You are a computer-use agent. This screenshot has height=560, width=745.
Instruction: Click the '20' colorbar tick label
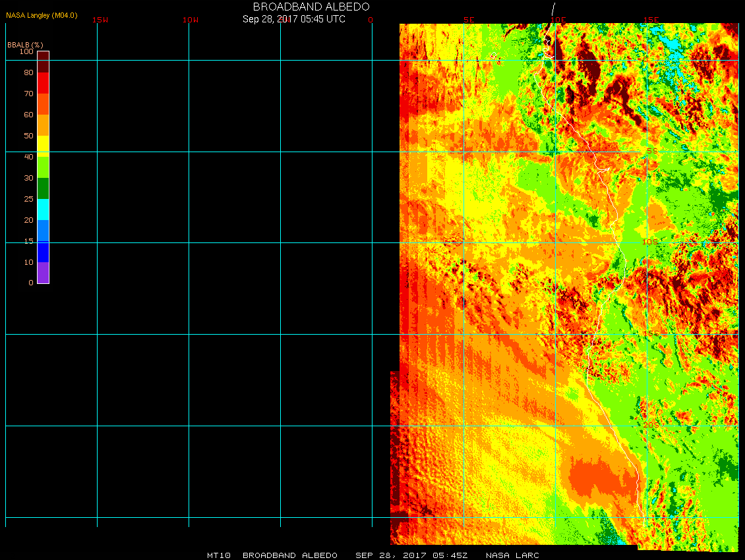point(28,220)
